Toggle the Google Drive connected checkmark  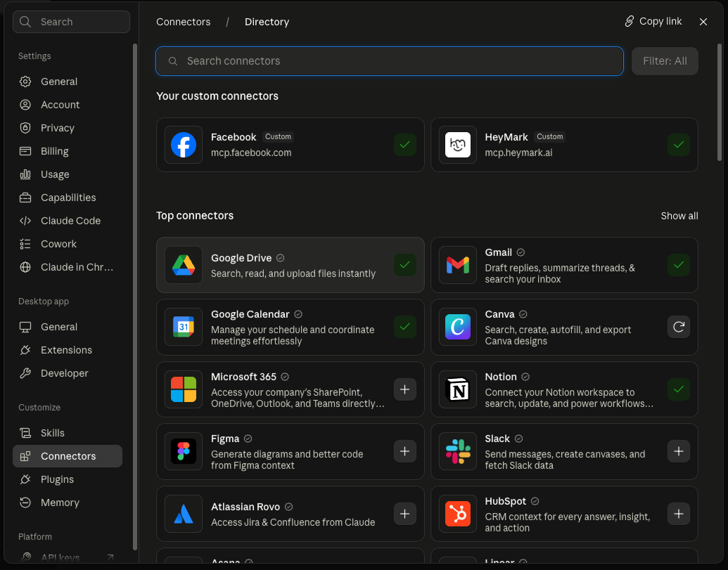405,265
